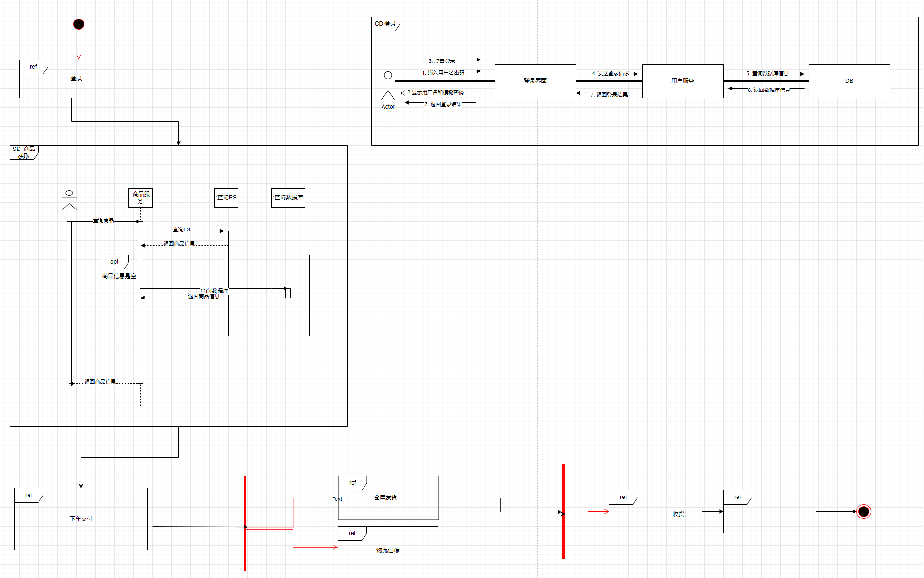Select the 登录界面 box
Image resolution: width=924 pixels, height=578 pixels.
point(535,81)
